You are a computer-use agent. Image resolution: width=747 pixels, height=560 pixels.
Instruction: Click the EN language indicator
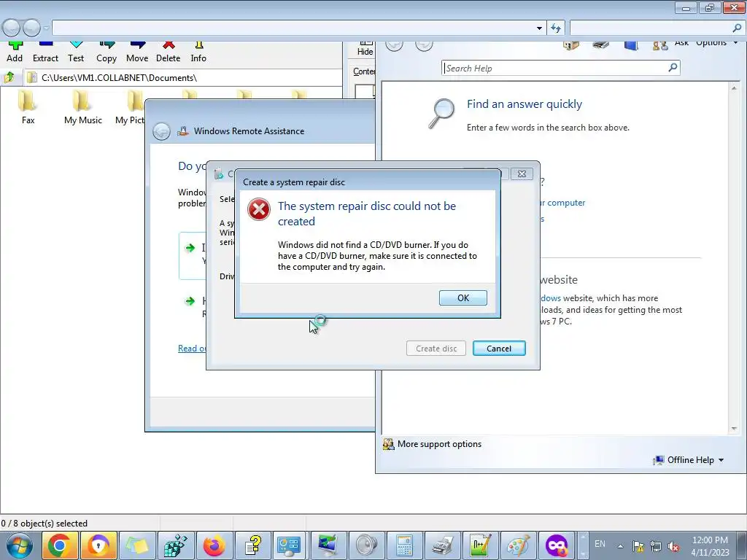tap(600, 544)
